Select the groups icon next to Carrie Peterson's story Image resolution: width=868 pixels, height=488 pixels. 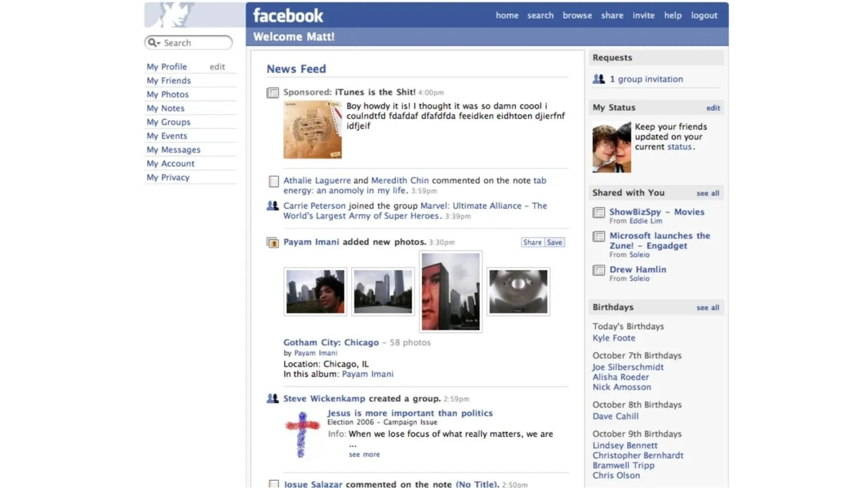coord(272,206)
